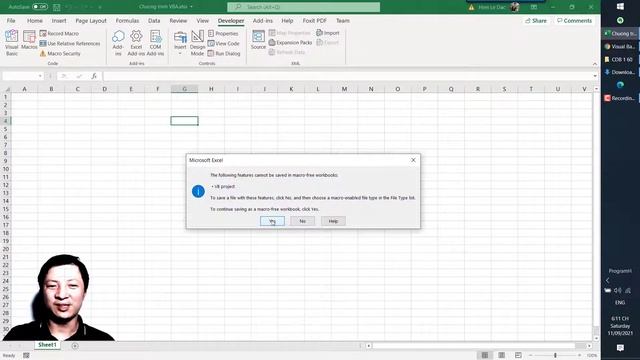Toggle AutoSave switch
This screenshot has height=360, width=640.
40,7
